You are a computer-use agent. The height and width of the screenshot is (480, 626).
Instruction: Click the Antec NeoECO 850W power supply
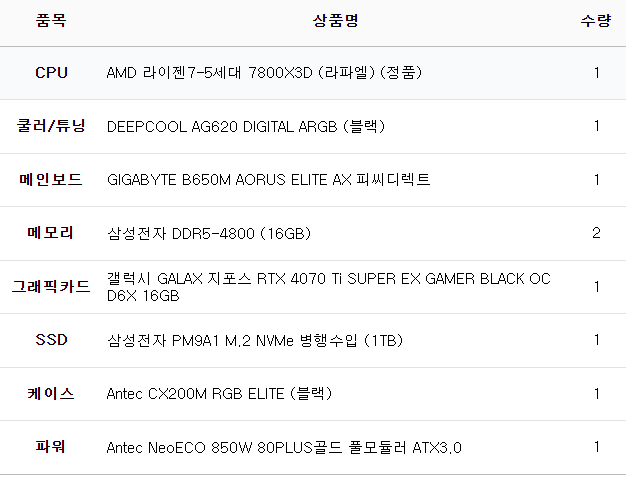(284, 447)
